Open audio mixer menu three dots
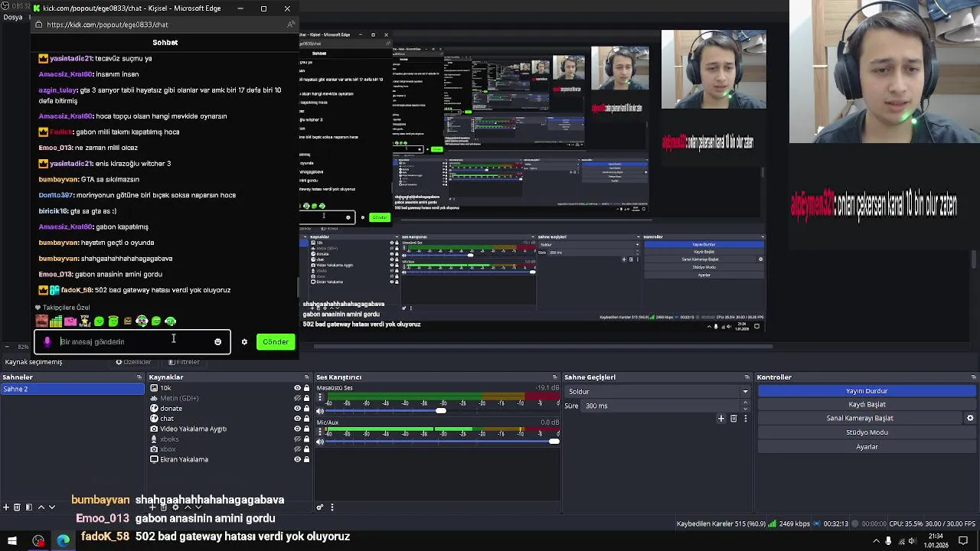The image size is (980, 551). pos(332,507)
